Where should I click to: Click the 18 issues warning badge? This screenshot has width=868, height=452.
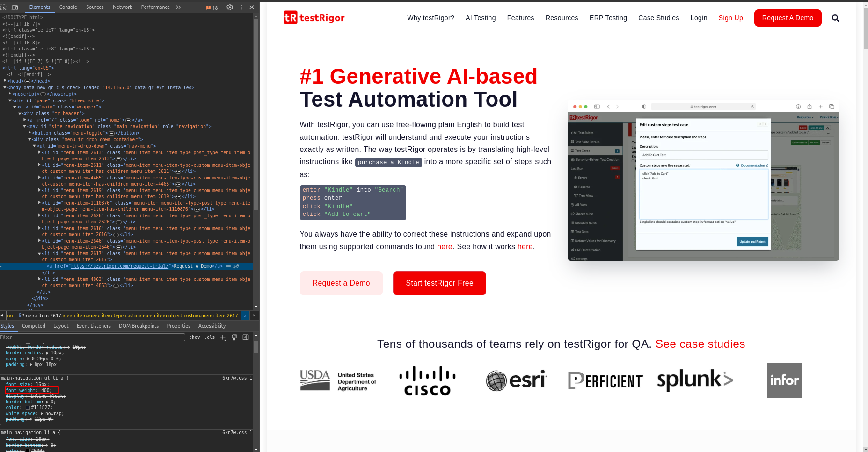[x=212, y=7]
